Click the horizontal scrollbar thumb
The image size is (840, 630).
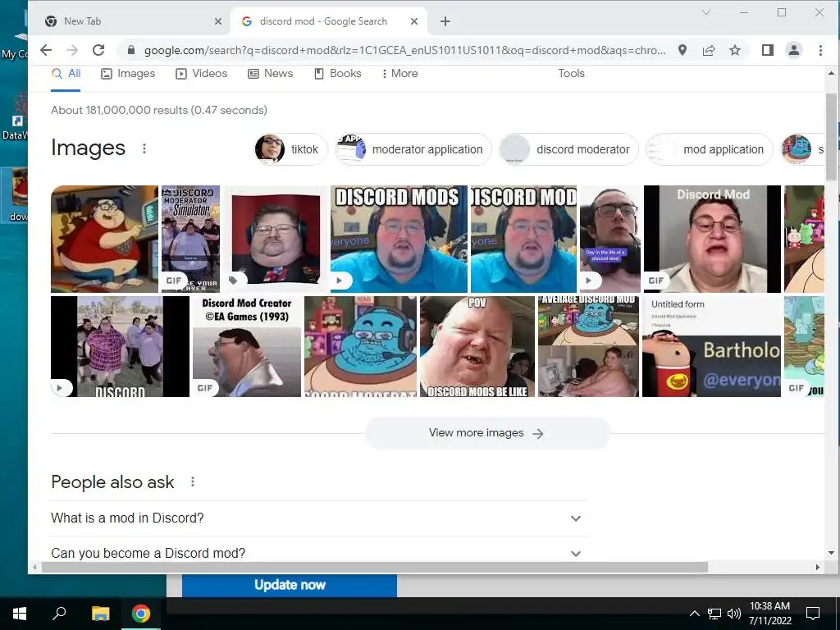374,567
